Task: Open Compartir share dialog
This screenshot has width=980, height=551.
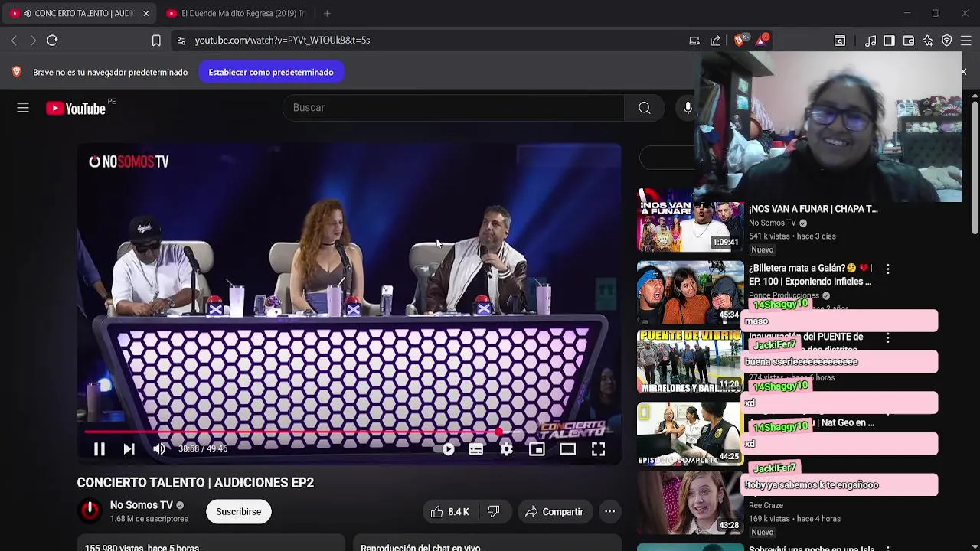Action: (554, 512)
